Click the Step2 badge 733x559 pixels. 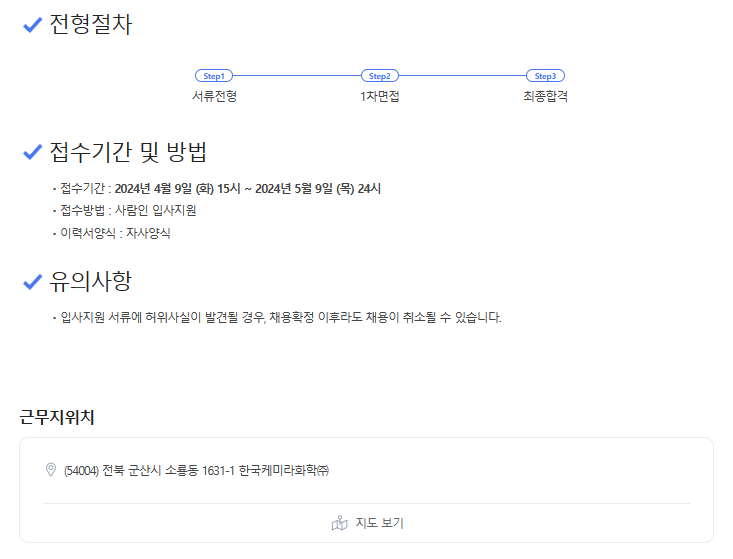[380, 76]
